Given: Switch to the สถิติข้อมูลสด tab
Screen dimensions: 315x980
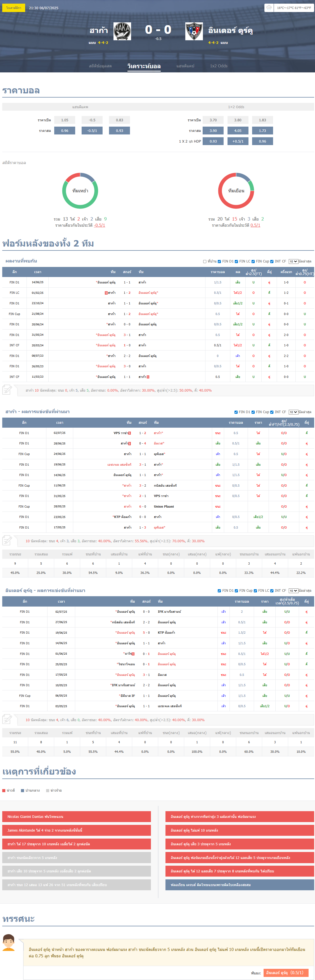Looking at the screenshot, I should pyautogui.click(x=100, y=66).
